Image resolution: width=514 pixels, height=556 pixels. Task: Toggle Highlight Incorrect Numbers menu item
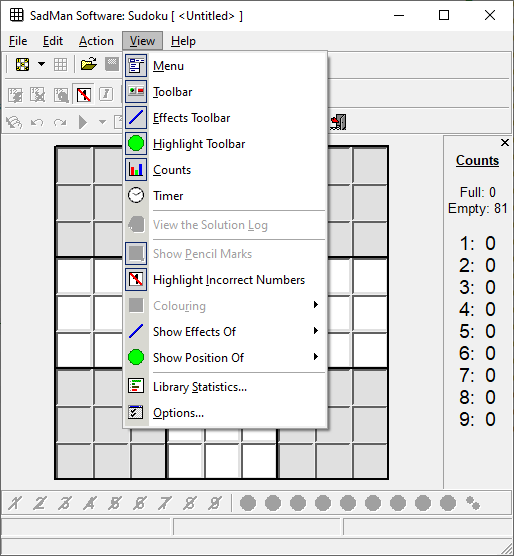225,280
